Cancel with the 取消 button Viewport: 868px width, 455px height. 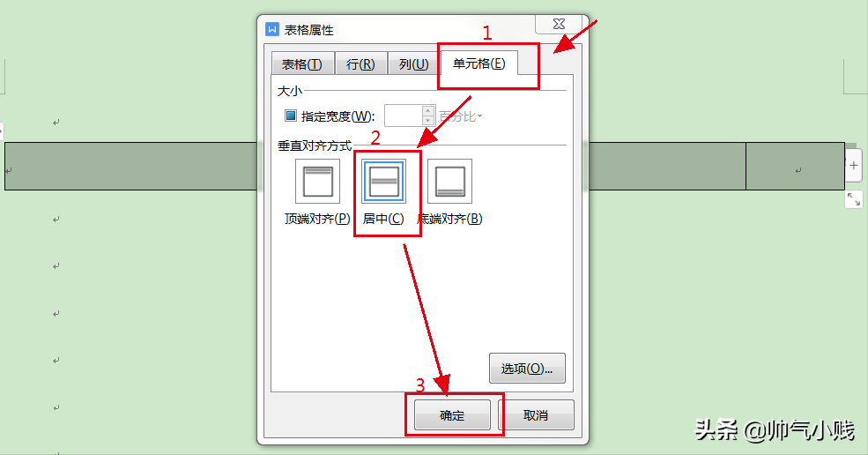click(x=536, y=415)
